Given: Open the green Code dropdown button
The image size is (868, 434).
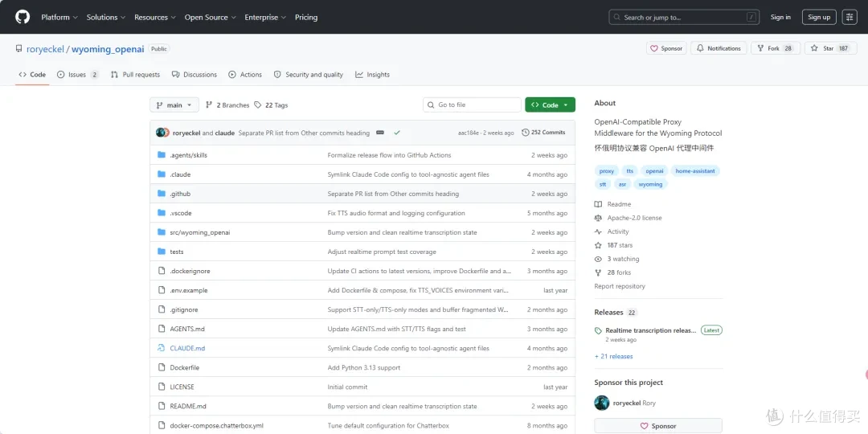Looking at the screenshot, I should pyautogui.click(x=551, y=105).
